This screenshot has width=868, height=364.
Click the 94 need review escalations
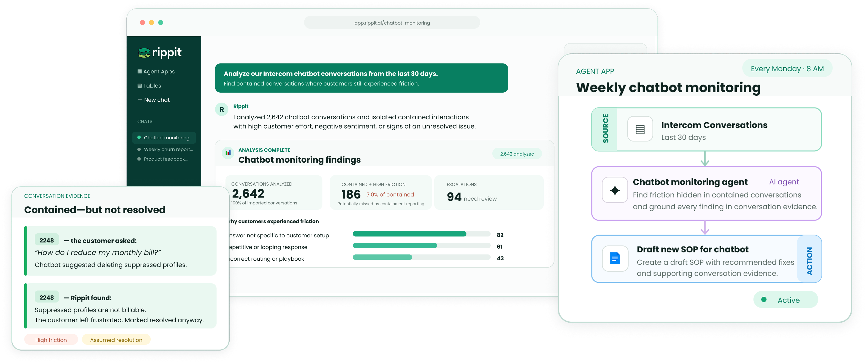pos(471,197)
